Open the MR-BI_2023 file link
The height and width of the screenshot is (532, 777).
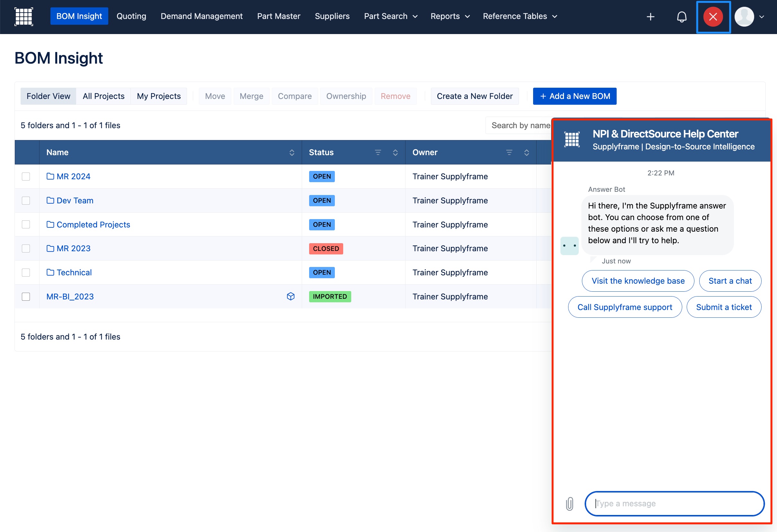click(70, 297)
